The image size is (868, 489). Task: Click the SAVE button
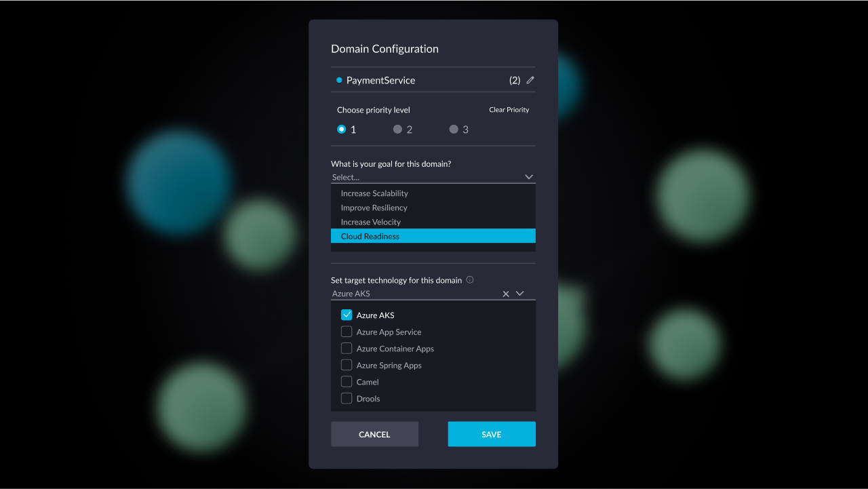pyautogui.click(x=491, y=433)
